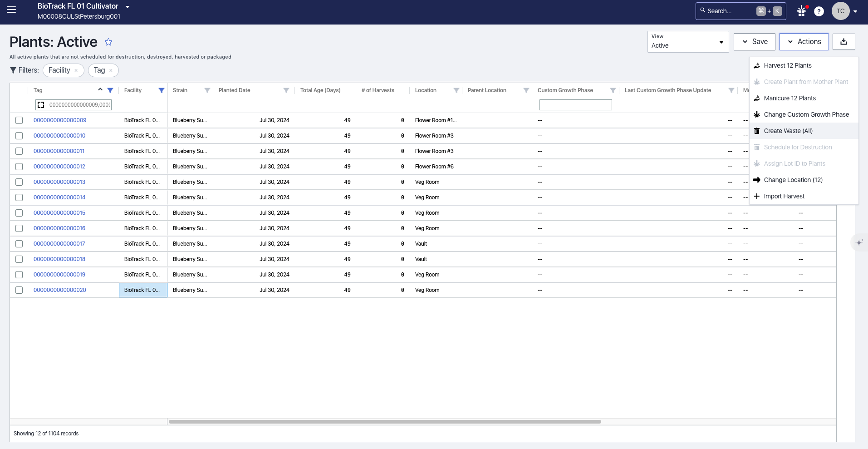Screen dimensions: 868x449
Task: Remove the Facility filter chip
Action: [x=76, y=70]
